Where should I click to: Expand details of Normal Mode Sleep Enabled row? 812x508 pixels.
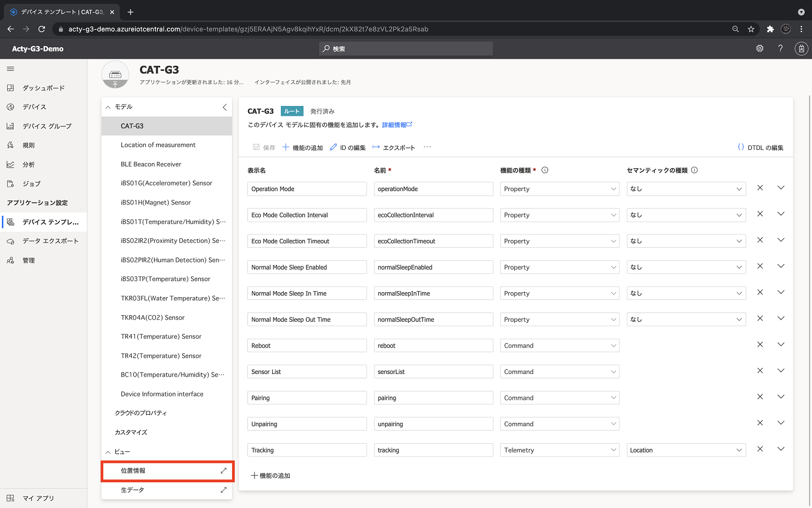[x=781, y=266]
